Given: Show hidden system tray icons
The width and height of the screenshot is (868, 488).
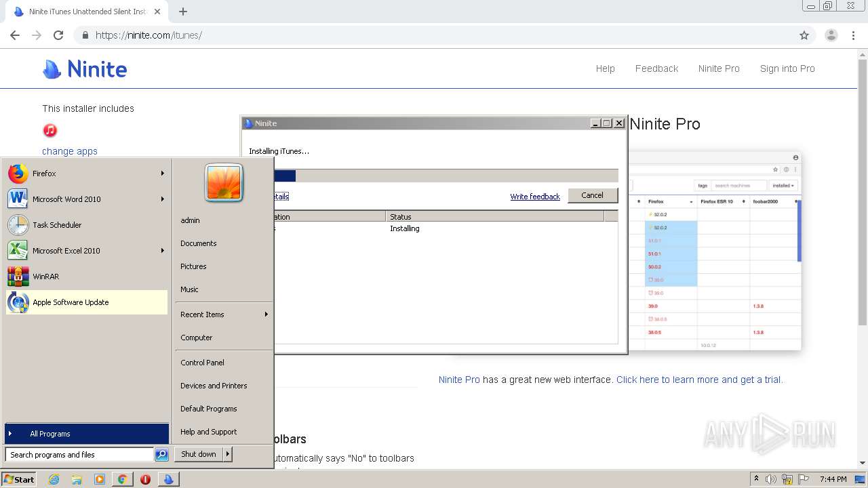Looking at the screenshot, I should point(756,479).
